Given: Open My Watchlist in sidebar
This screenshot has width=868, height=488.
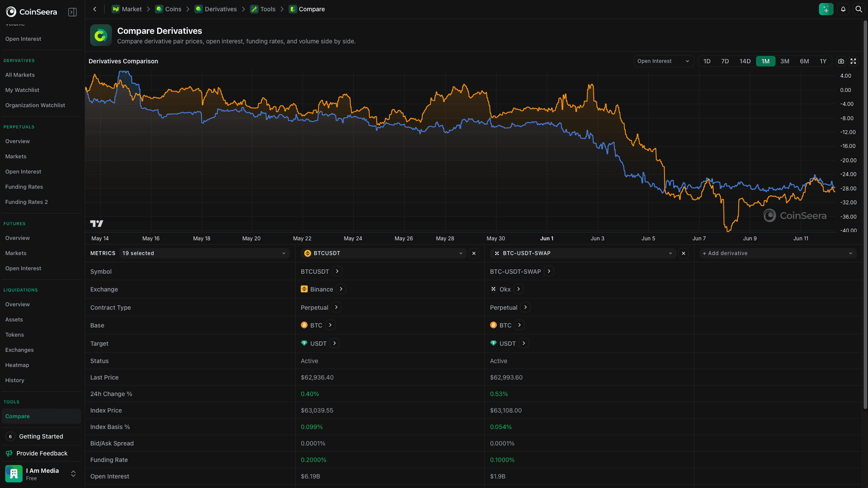Looking at the screenshot, I should click(41, 90).
